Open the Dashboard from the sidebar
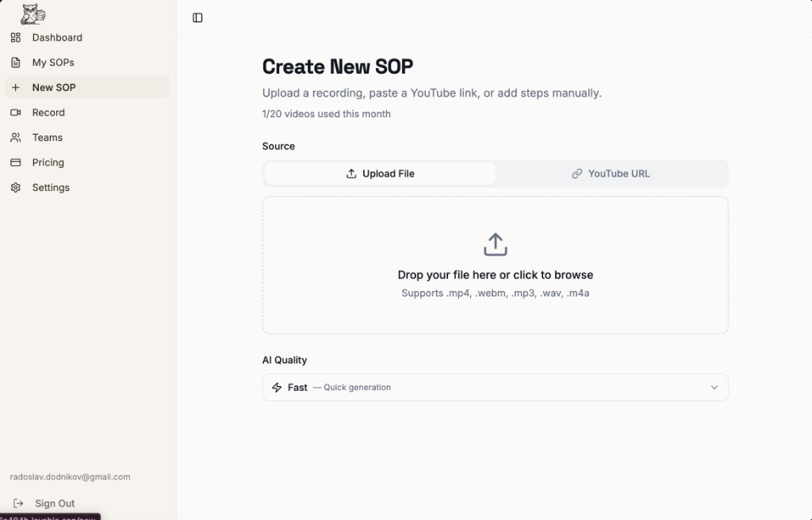 tap(56, 37)
